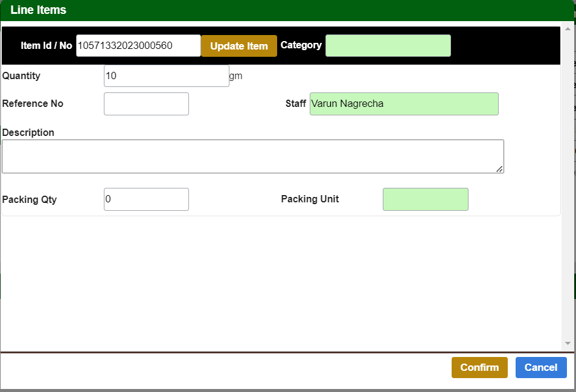Click the dialog's vertical scrollbar track
The height and width of the screenshot is (392, 576).
(567, 181)
